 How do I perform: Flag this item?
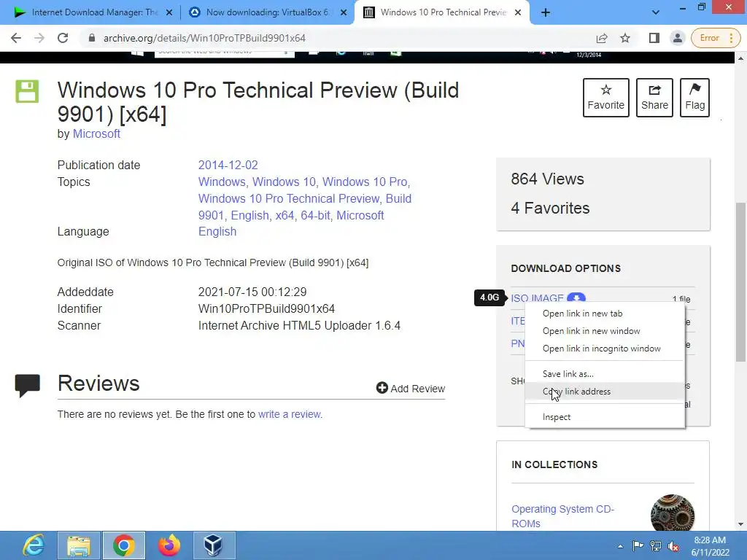point(694,98)
